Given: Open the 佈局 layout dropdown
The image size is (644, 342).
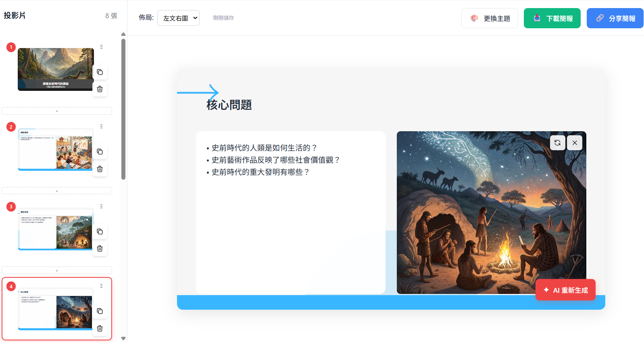Looking at the screenshot, I should [178, 18].
